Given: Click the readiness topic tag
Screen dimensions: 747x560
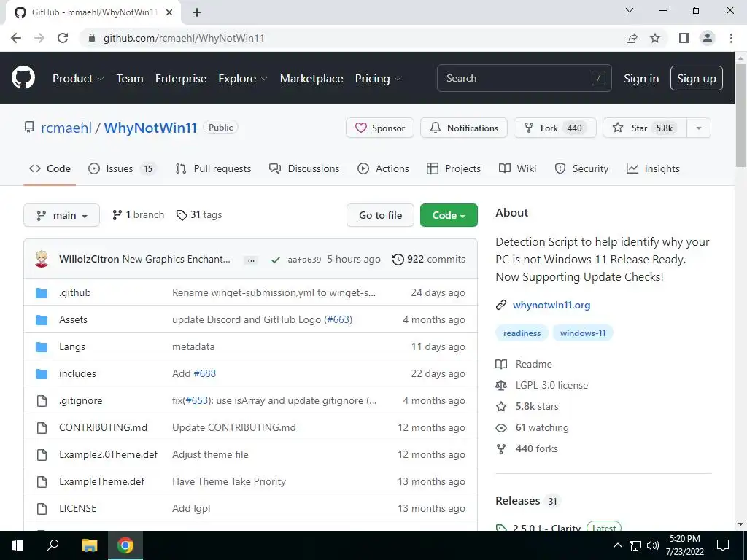Looking at the screenshot, I should (x=522, y=332).
